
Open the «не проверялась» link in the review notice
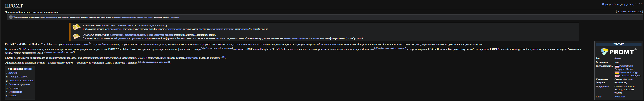[50, 17]
